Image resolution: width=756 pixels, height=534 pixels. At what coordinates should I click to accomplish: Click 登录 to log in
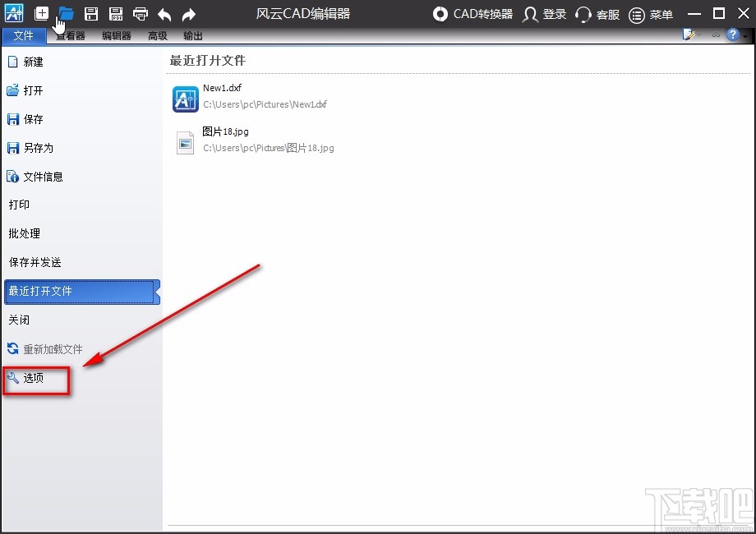coord(545,14)
